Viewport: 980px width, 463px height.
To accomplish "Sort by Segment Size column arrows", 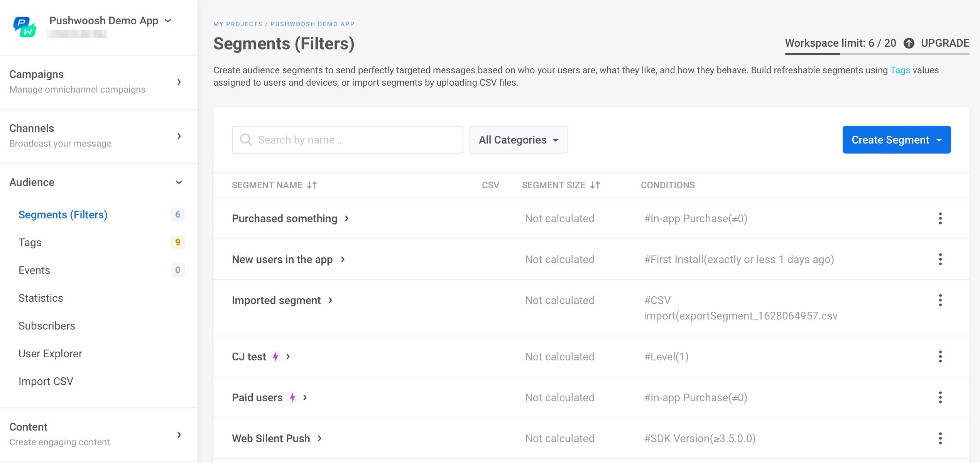I will (x=595, y=185).
